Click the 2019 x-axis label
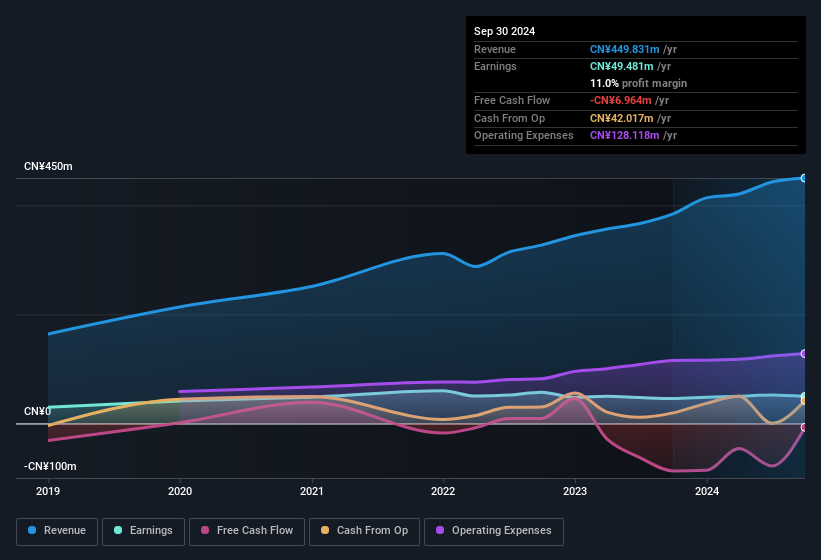The image size is (821, 560). point(48,491)
